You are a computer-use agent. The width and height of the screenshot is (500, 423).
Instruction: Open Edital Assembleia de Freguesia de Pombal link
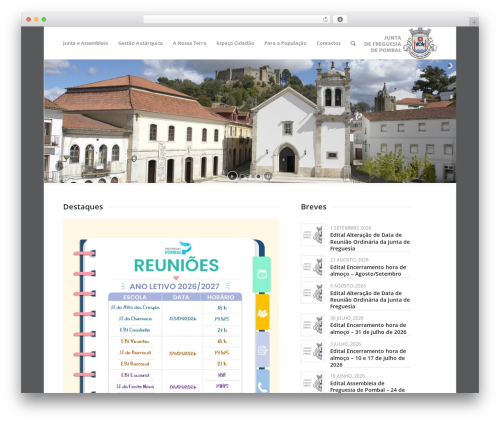[x=367, y=387]
